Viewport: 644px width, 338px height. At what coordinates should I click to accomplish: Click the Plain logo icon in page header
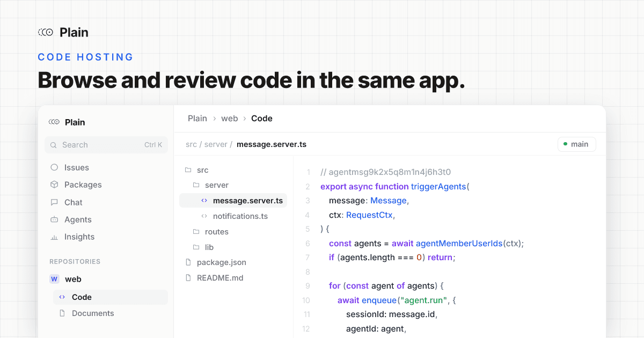[46, 32]
